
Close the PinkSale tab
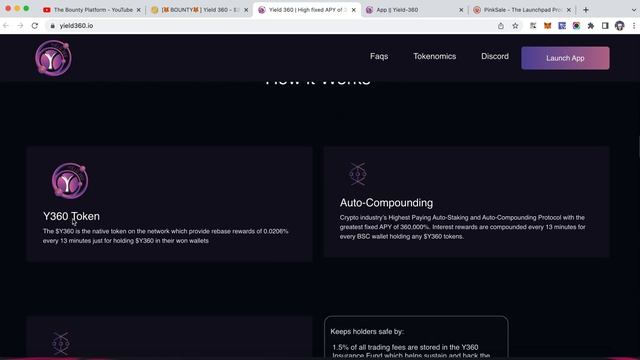click(x=569, y=10)
